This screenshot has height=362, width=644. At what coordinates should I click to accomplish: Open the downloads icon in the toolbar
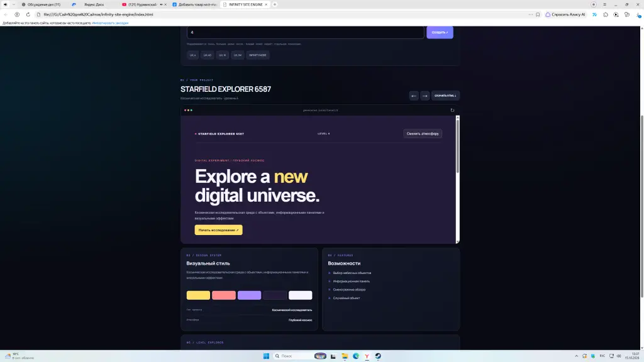point(638,14)
